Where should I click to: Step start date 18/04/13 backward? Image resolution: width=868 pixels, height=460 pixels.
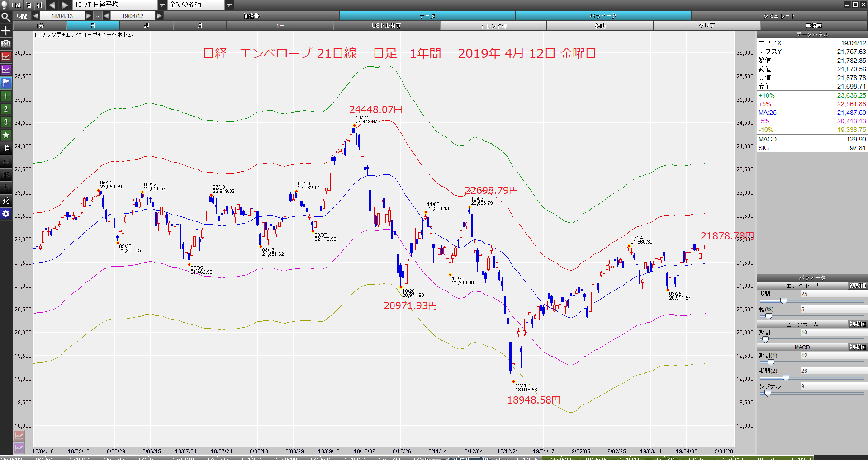pyautogui.click(x=35, y=16)
